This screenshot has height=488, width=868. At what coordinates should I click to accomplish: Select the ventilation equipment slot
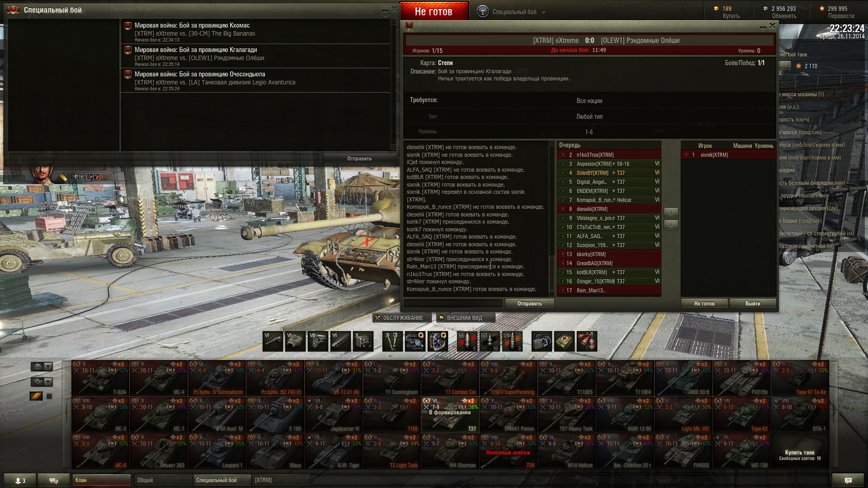[x=438, y=341]
